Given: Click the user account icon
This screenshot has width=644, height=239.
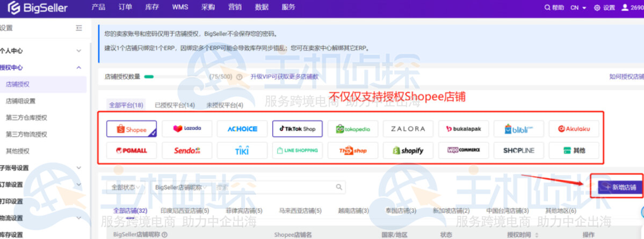Looking at the screenshot, I should (625, 8).
